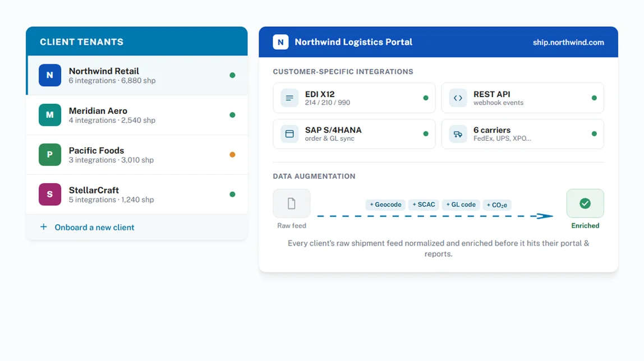
Task: Click the Pacific Foods P avatar
Action: click(x=50, y=155)
